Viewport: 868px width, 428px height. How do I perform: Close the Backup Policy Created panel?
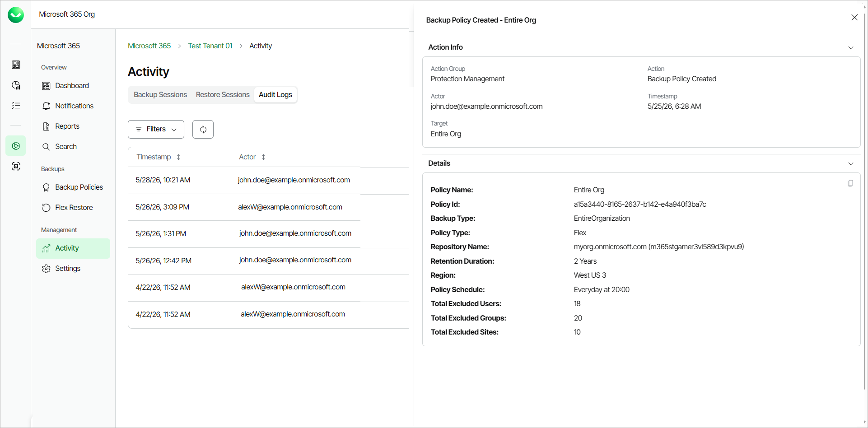854,17
